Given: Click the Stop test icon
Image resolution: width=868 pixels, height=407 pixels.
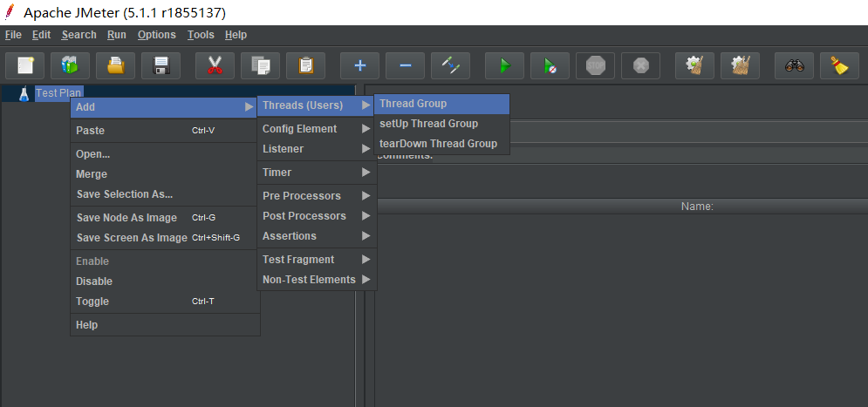Looking at the screenshot, I should pyautogui.click(x=595, y=66).
